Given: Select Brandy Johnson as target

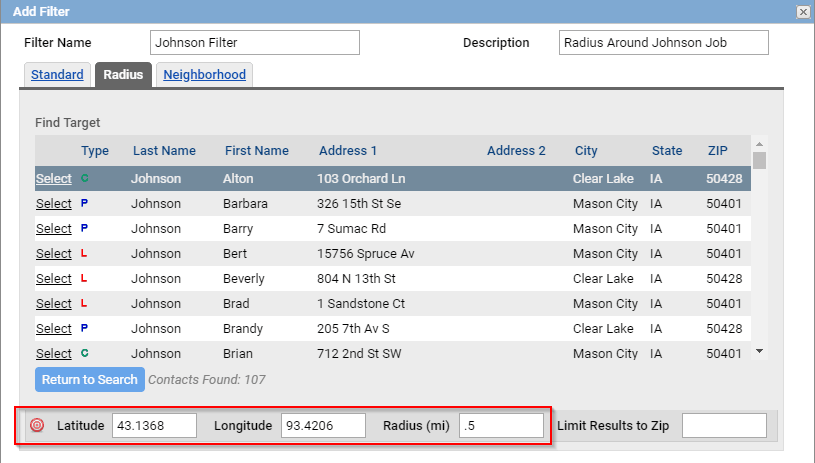Looking at the screenshot, I should coord(54,328).
